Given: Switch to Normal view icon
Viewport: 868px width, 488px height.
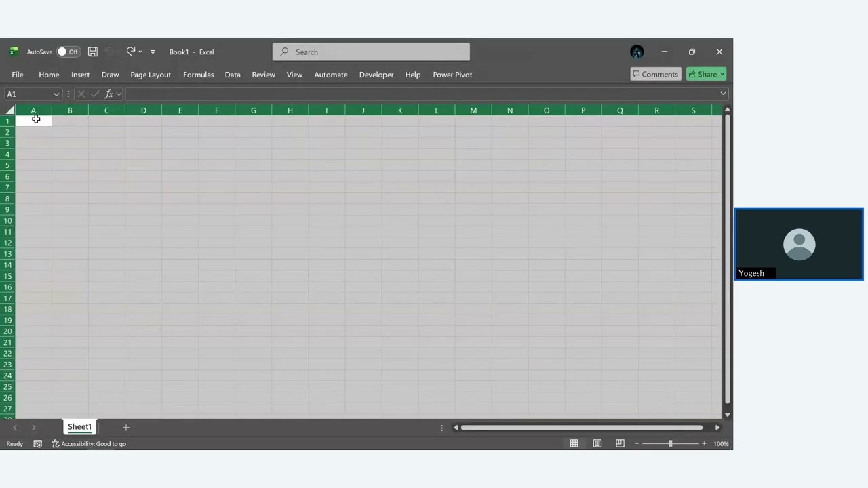Looking at the screenshot, I should [574, 443].
